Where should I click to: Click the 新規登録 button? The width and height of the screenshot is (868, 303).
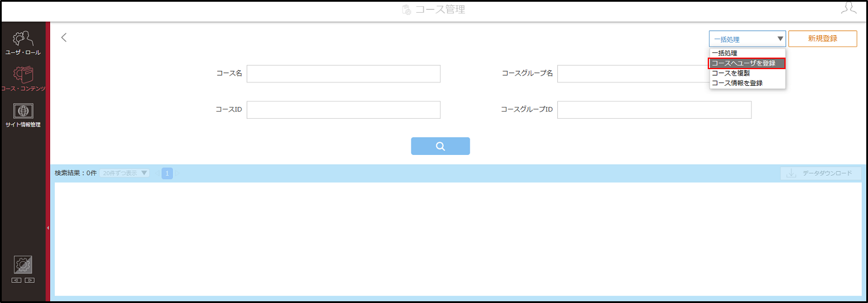point(822,39)
